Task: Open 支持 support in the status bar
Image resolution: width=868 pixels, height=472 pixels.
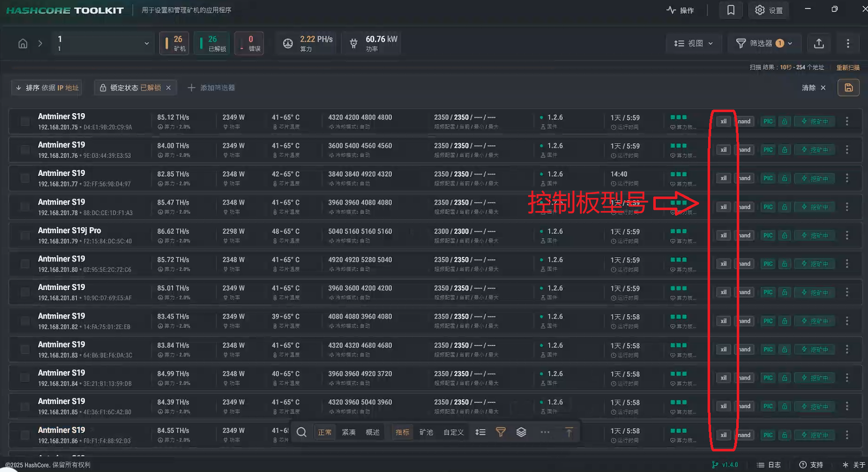Action: point(811,465)
